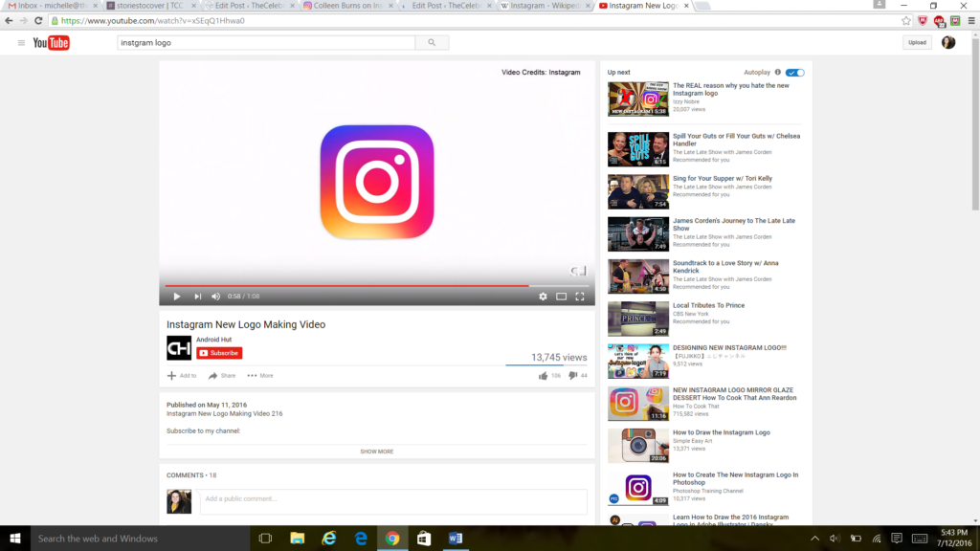Switch to theater mode
980x551 pixels.
[562, 297]
